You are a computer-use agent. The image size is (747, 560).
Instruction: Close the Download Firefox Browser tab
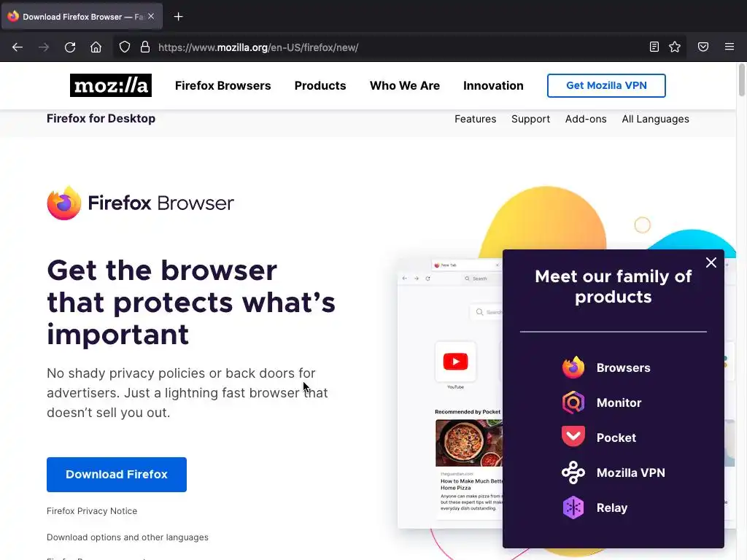[x=151, y=16]
